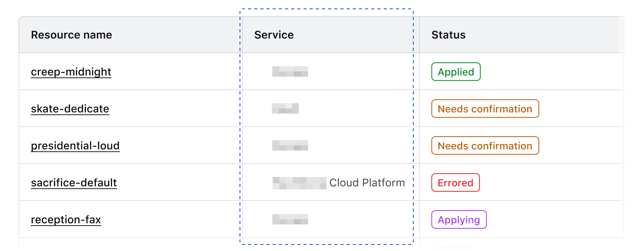The height and width of the screenshot is (251, 644).
Task: Click the Needs confirmation badge for skate-dedicate
Action: [485, 109]
